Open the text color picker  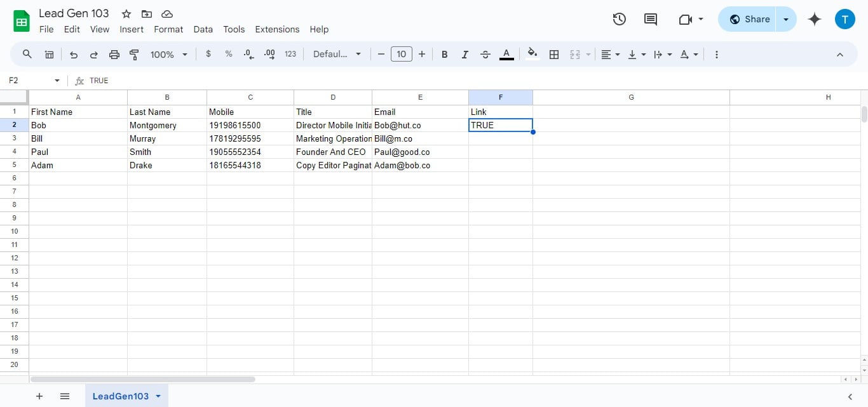tap(506, 55)
